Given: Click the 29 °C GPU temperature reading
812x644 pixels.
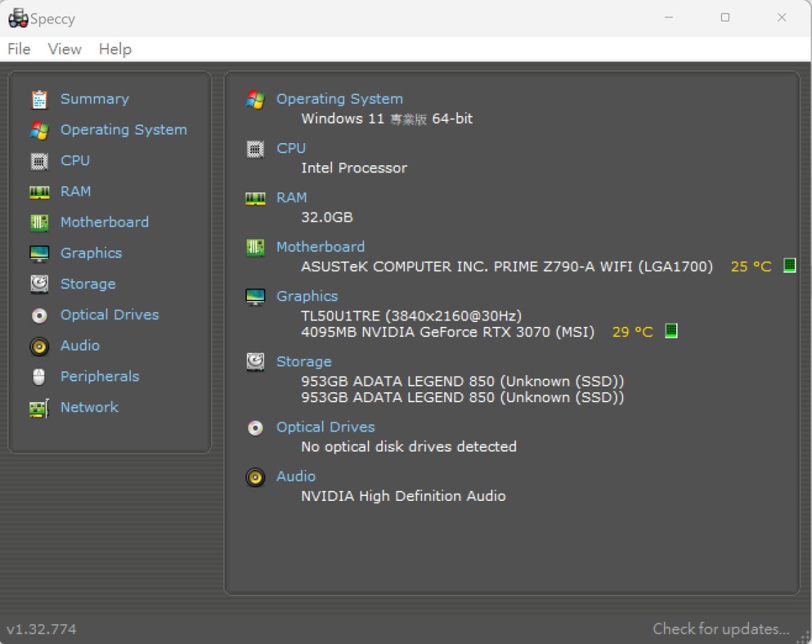Looking at the screenshot, I should coord(632,331).
